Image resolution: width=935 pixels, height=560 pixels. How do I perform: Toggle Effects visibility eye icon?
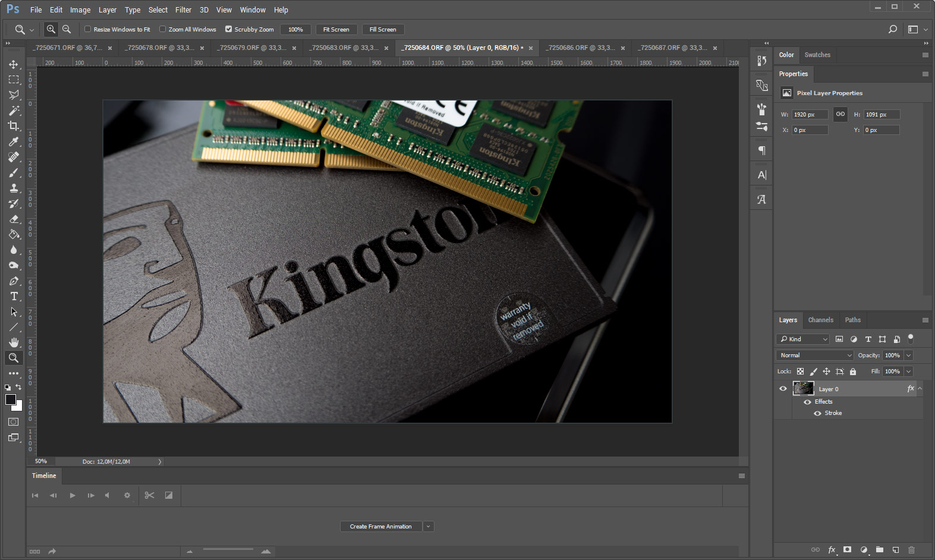pyautogui.click(x=807, y=402)
